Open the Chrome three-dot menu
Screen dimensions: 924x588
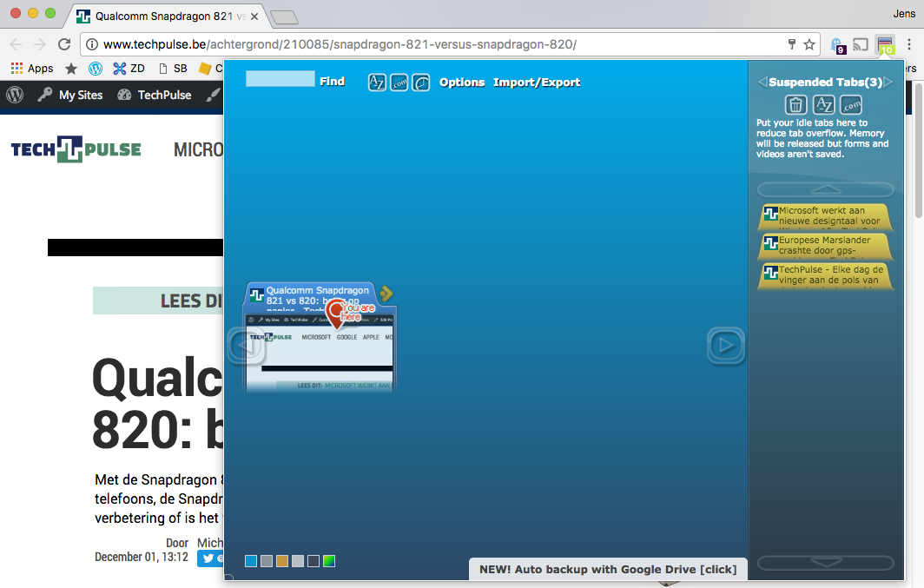[x=909, y=44]
